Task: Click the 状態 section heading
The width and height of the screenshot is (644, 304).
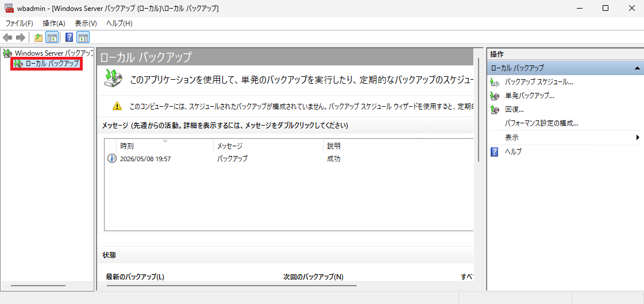Action: coord(109,255)
